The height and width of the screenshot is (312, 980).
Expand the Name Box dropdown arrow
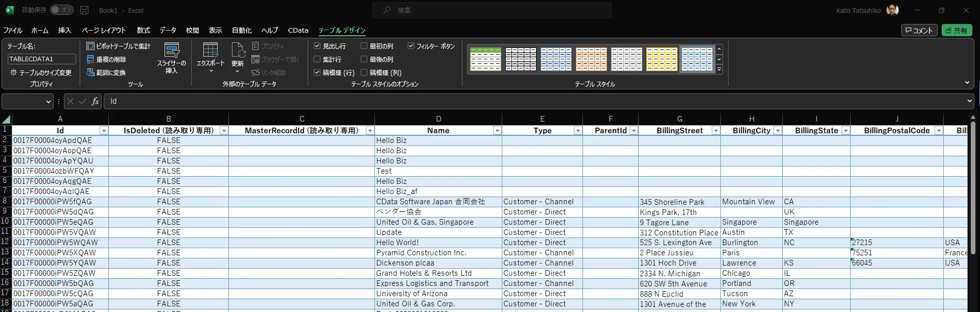(49, 102)
